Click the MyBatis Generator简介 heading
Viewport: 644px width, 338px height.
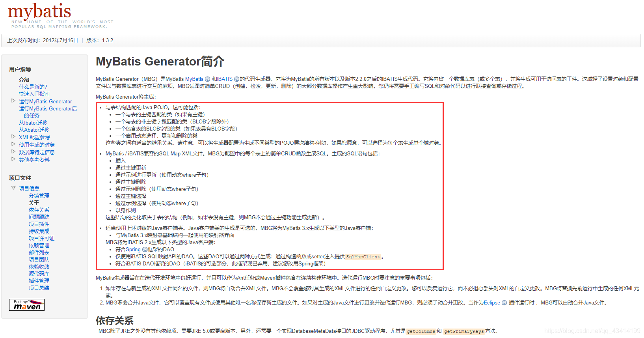pos(160,62)
